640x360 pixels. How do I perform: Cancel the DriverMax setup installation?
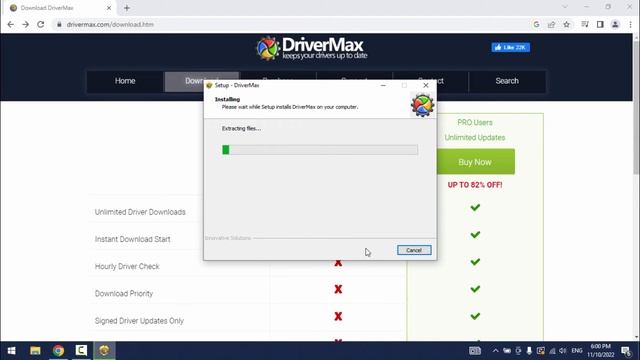[414, 250]
